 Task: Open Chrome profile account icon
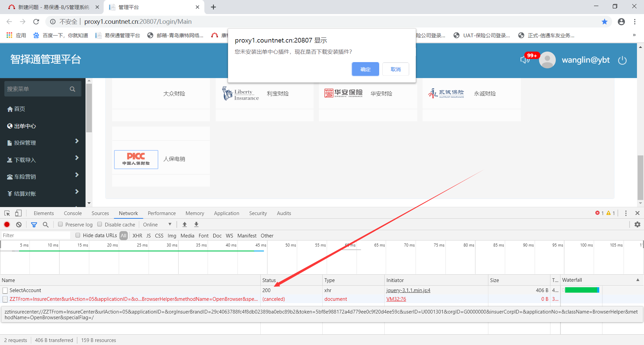(621, 22)
